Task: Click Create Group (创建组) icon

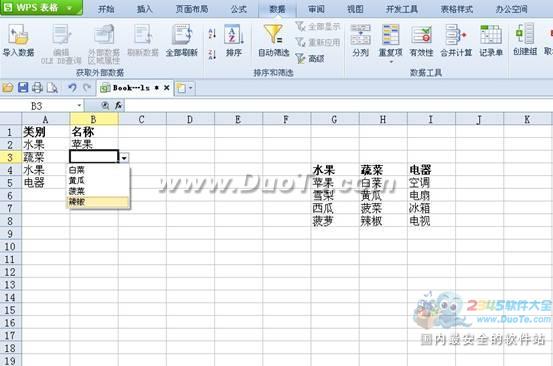Action: coord(525,34)
